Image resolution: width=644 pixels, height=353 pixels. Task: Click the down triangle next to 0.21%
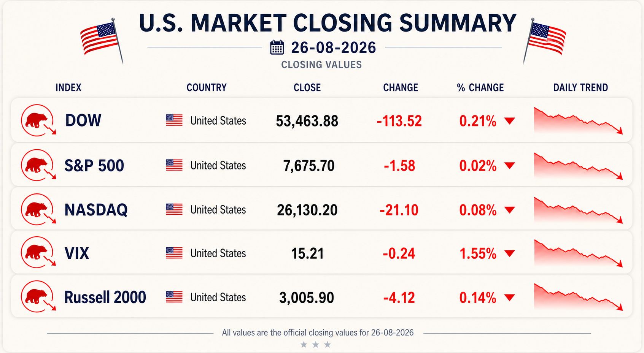pos(509,121)
